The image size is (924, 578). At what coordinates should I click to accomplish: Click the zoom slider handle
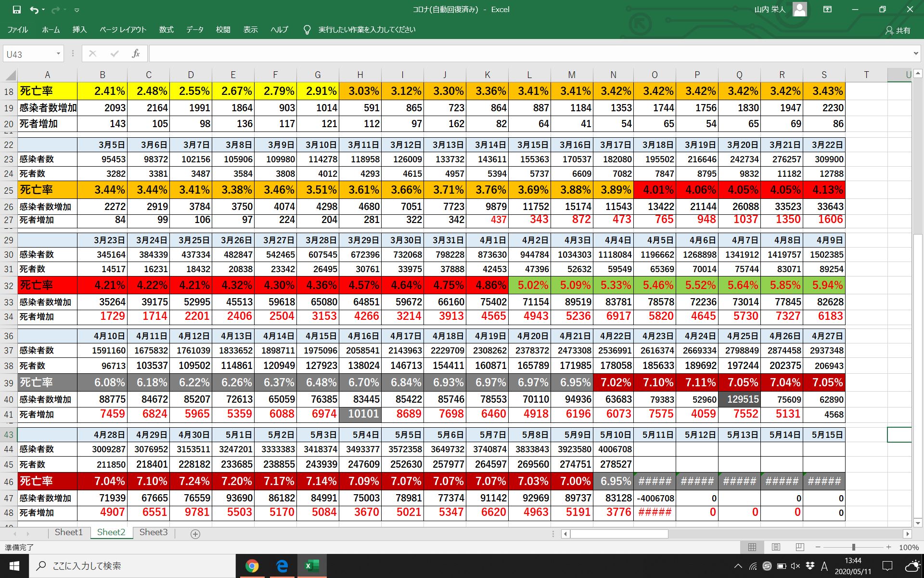[853, 547]
